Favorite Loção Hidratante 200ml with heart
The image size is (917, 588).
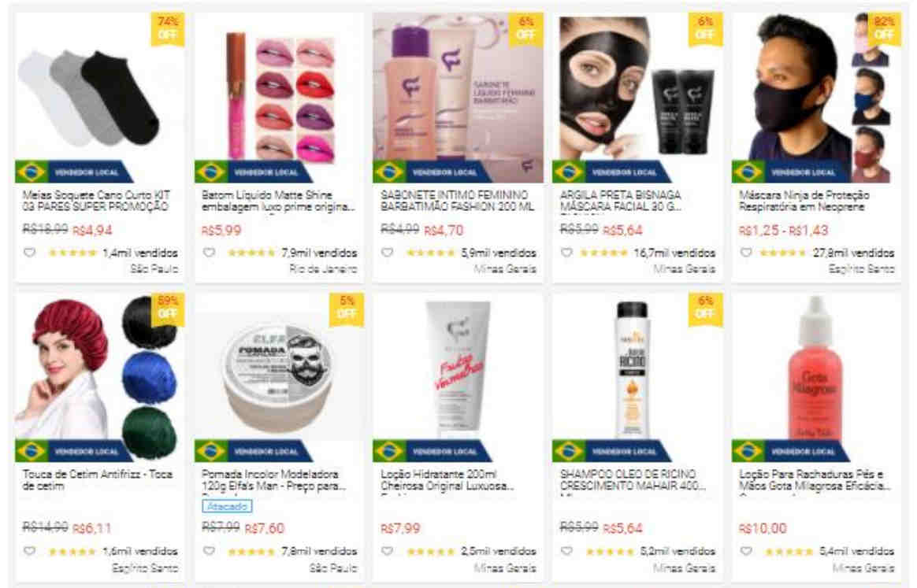(x=387, y=550)
